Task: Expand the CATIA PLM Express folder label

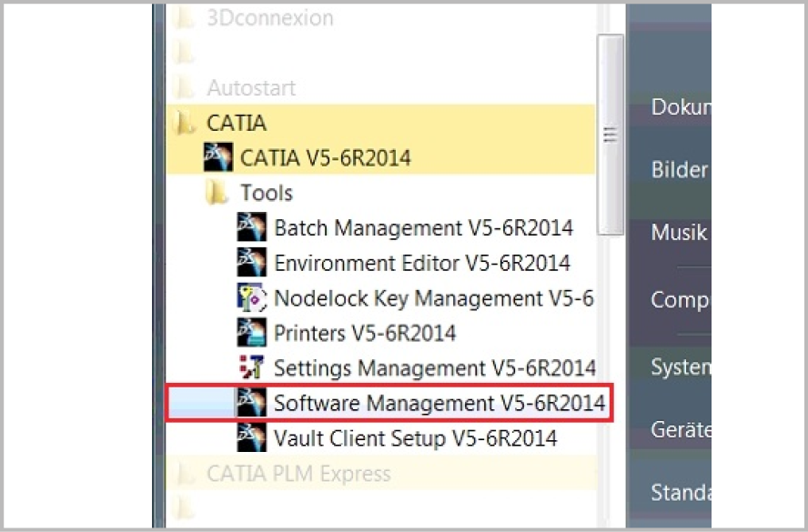Action: (x=298, y=473)
